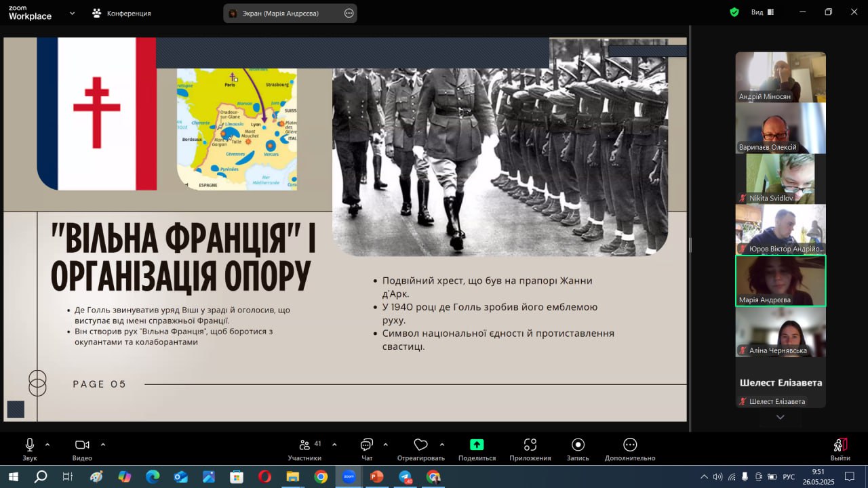Open the Участники participants panel
This screenshot has width=868, height=488.
coord(305,449)
